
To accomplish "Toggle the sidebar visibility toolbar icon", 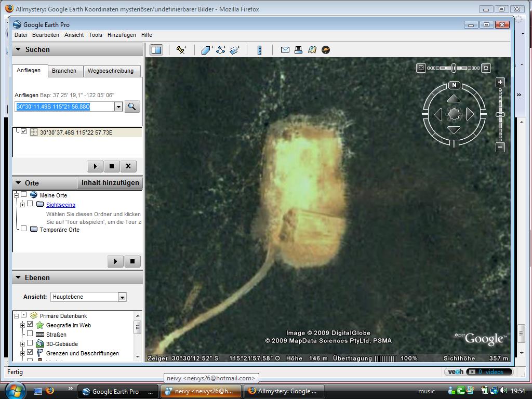I will pos(156,50).
